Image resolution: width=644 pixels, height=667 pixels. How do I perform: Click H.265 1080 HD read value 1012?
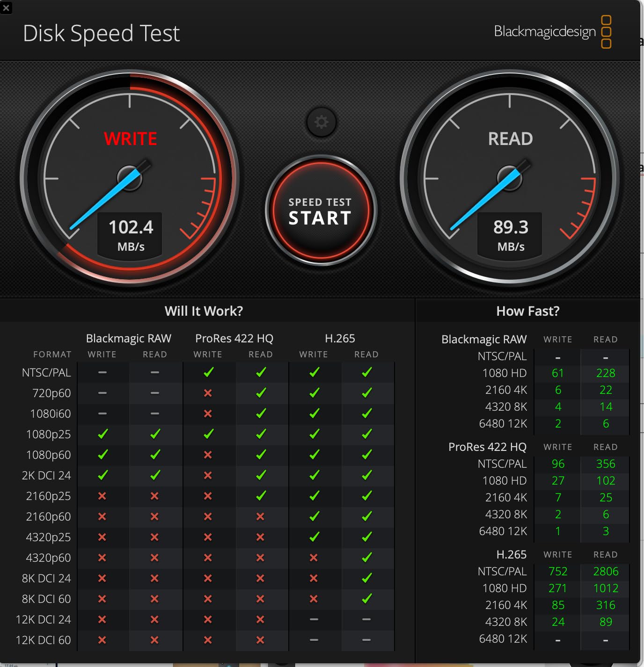[606, 588]
